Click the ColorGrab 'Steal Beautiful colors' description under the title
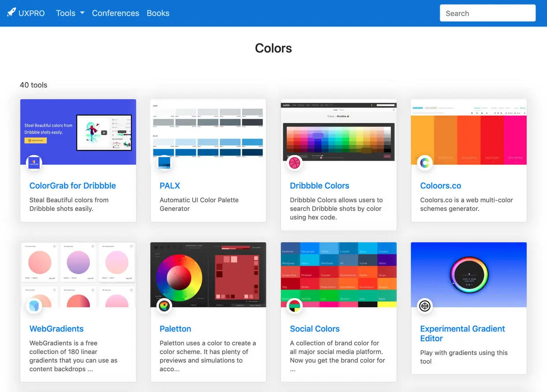 click(x=69, y=204)
